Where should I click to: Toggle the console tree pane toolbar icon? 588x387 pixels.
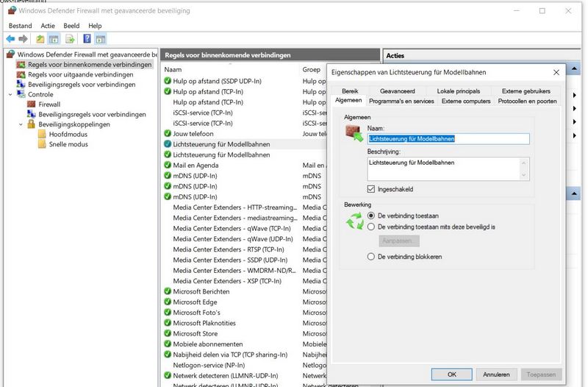point(54,39)
